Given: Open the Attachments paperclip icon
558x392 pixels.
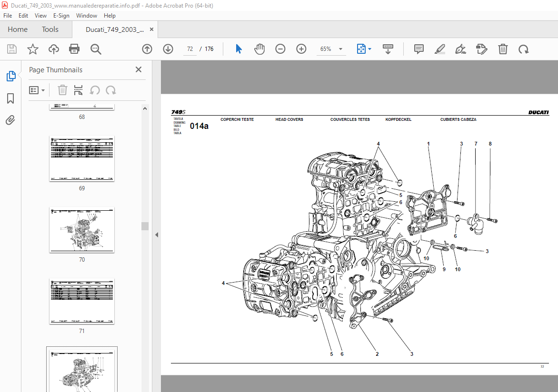Looking at the screenshot, I should click(x=10, y=120).
